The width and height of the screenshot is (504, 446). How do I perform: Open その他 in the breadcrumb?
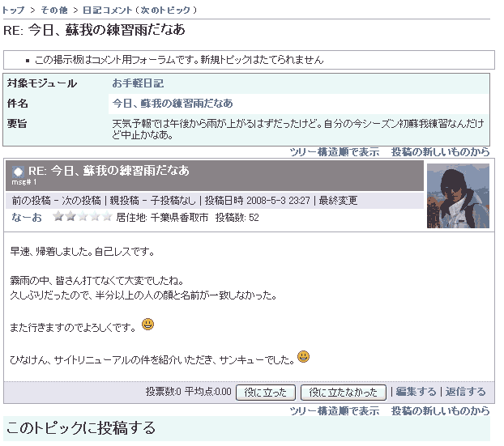54,10
